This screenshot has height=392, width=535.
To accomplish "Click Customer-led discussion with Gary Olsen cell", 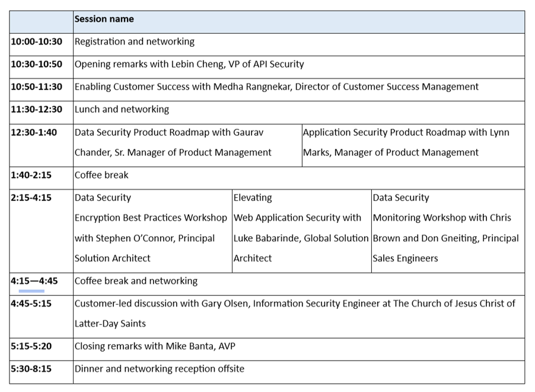I will [295, 313].
